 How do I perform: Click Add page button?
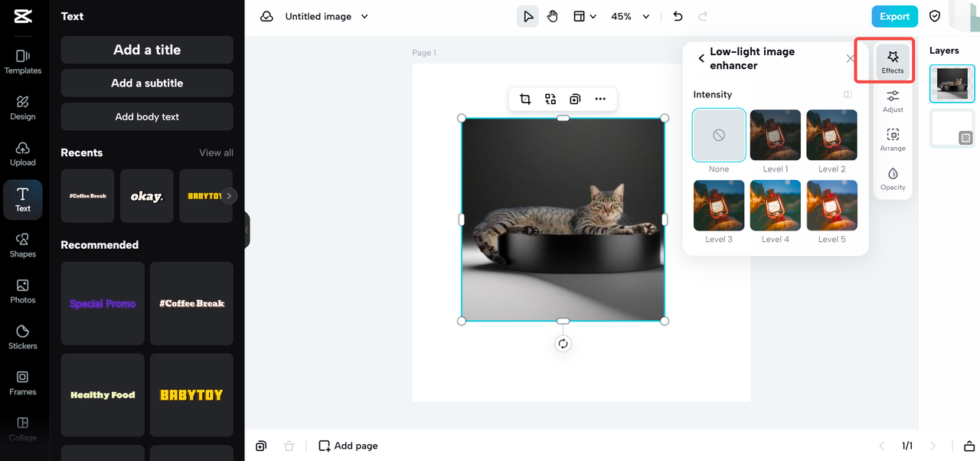[x=348, y=446]
